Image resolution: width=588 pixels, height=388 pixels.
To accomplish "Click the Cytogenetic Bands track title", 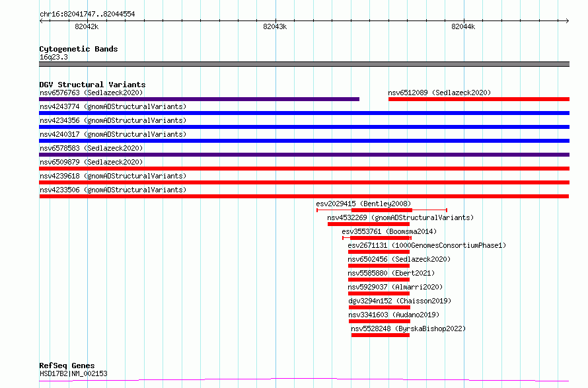I will pos(79,49).
